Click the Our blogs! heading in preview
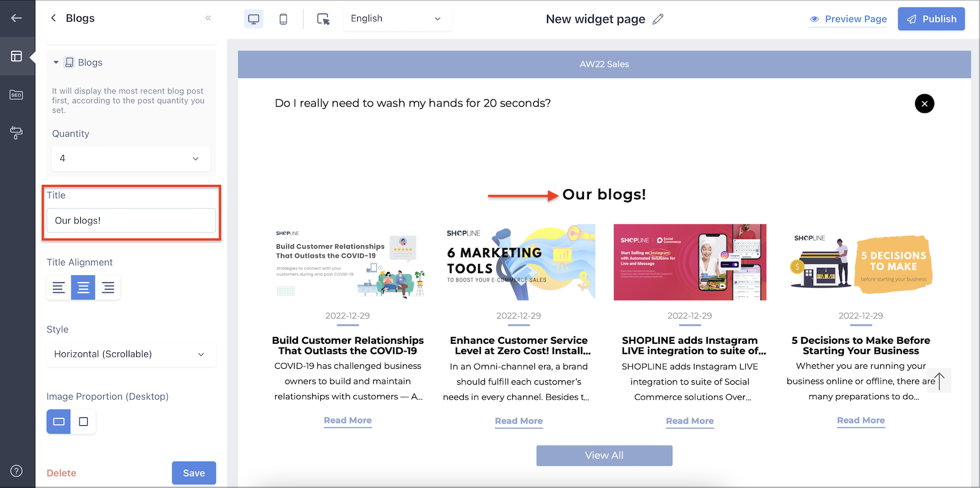Viewport: 980px width, 488px height. pos(604,194)
